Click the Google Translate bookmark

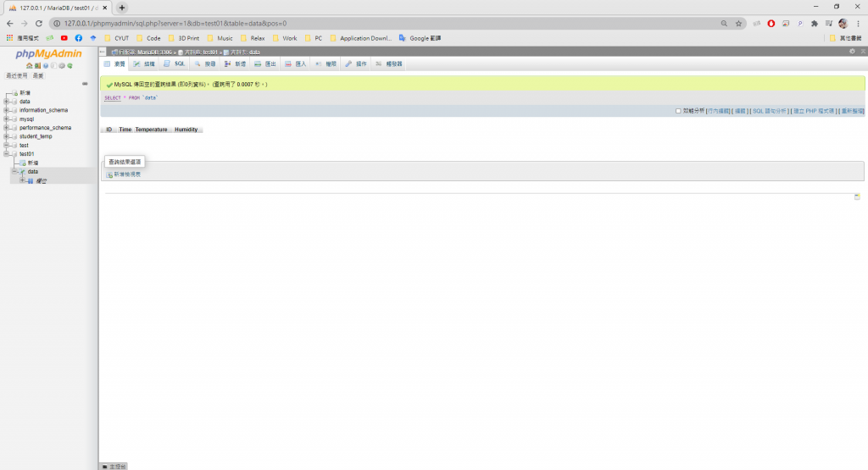tap(420, 38)
